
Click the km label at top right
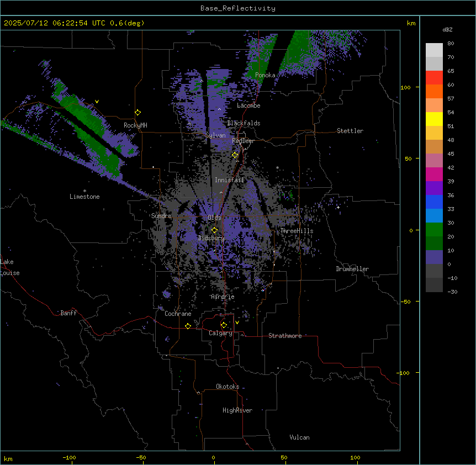411,23
